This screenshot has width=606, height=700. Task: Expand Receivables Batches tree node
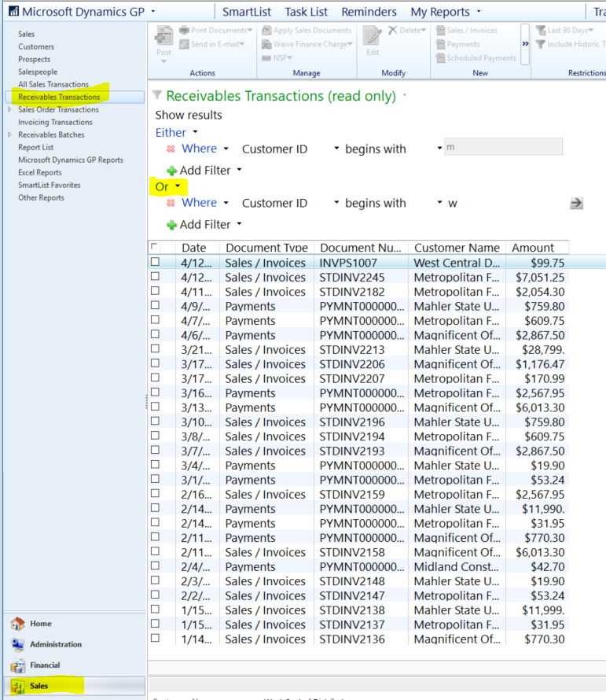pyautogui.click(x=9, y=134)
